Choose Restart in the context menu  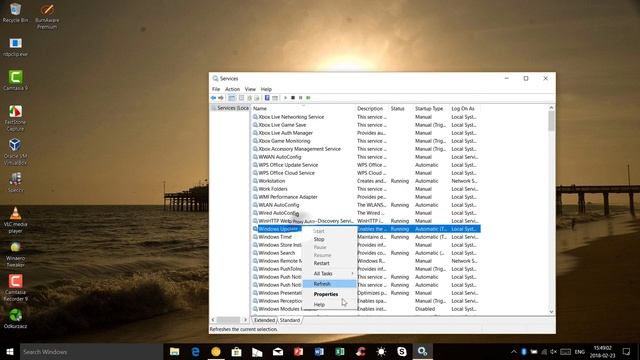[330, 263]
